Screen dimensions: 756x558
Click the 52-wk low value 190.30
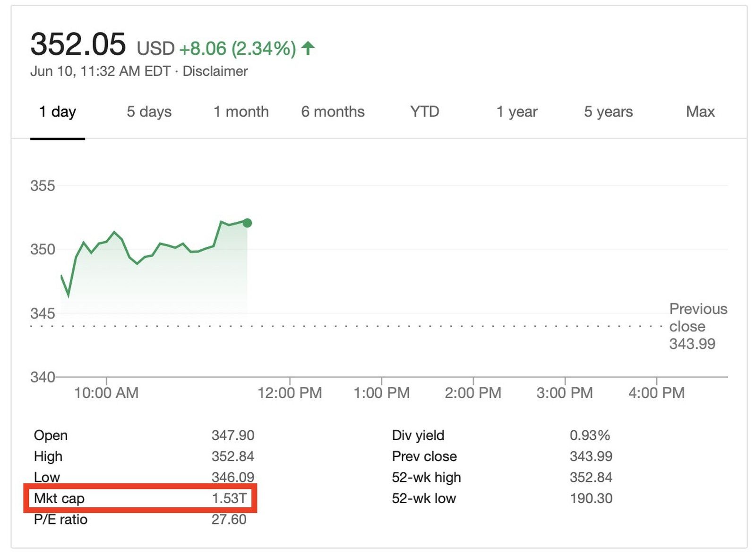pos(591,498)
